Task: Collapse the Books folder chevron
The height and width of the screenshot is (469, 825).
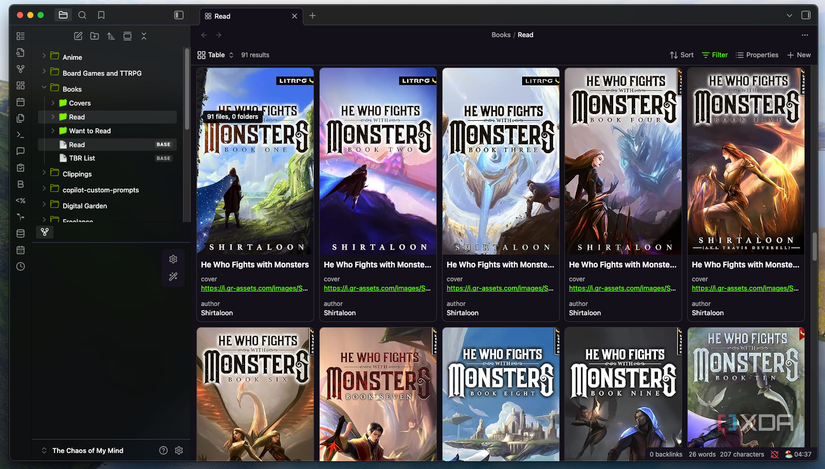Action: pos(44,87)
